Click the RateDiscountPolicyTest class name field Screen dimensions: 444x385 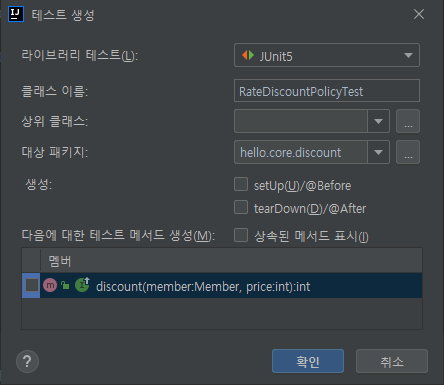327,91
